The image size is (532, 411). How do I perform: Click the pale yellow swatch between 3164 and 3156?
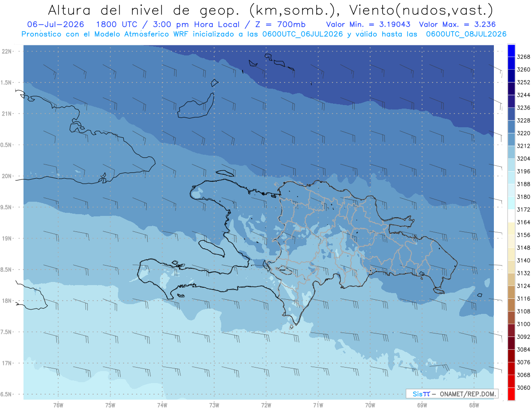(511, 228)
